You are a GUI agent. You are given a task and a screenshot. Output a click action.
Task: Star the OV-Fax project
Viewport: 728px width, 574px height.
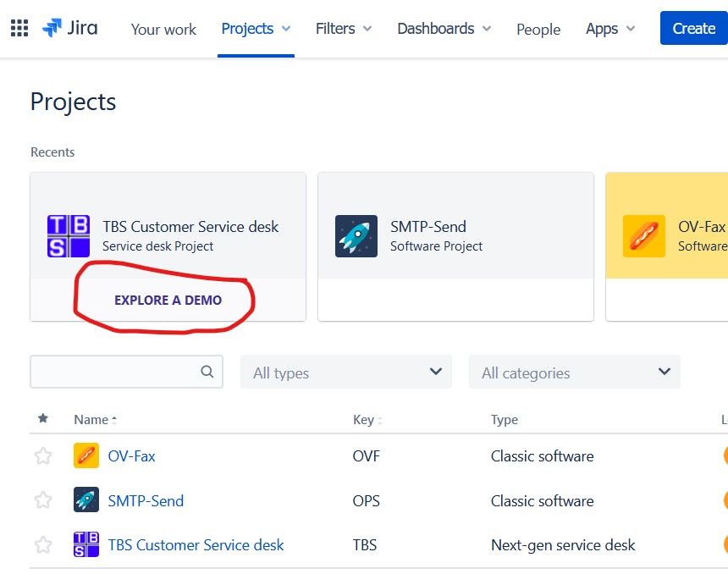[43, 455]
